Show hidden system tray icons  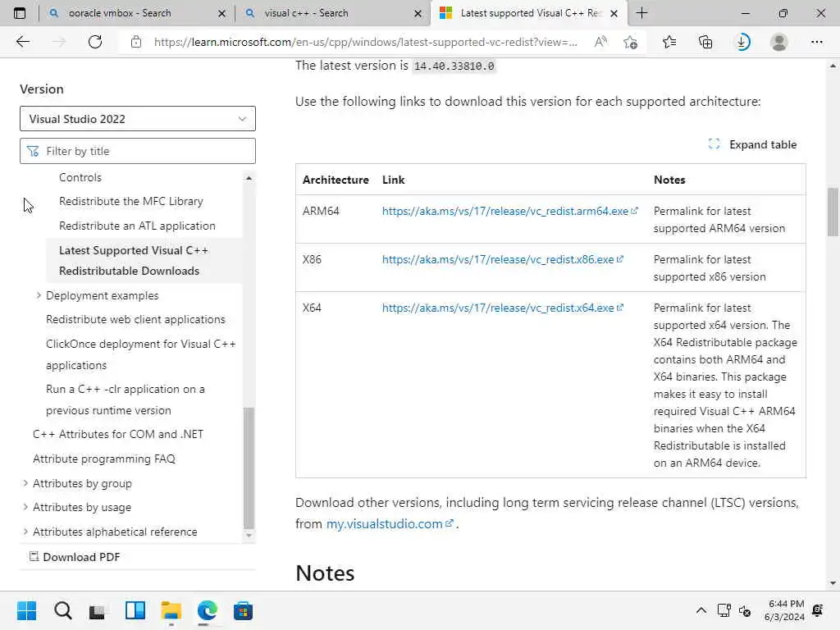coord(701,610)
